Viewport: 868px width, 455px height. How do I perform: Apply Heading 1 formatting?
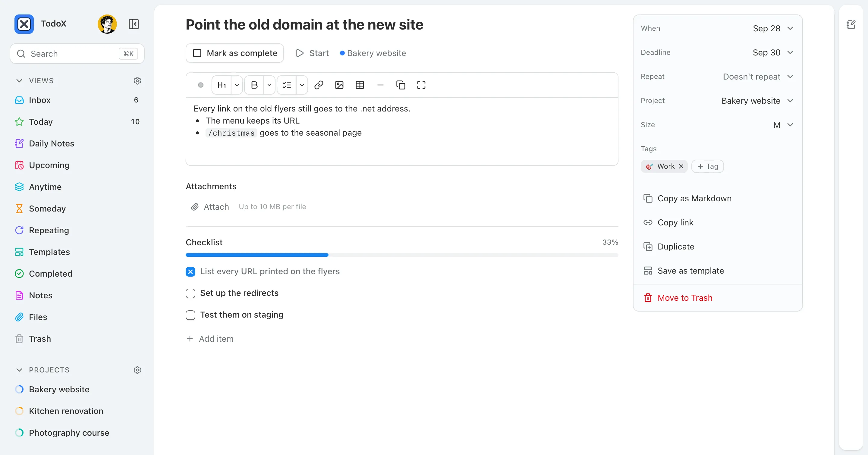coord(222,85)
